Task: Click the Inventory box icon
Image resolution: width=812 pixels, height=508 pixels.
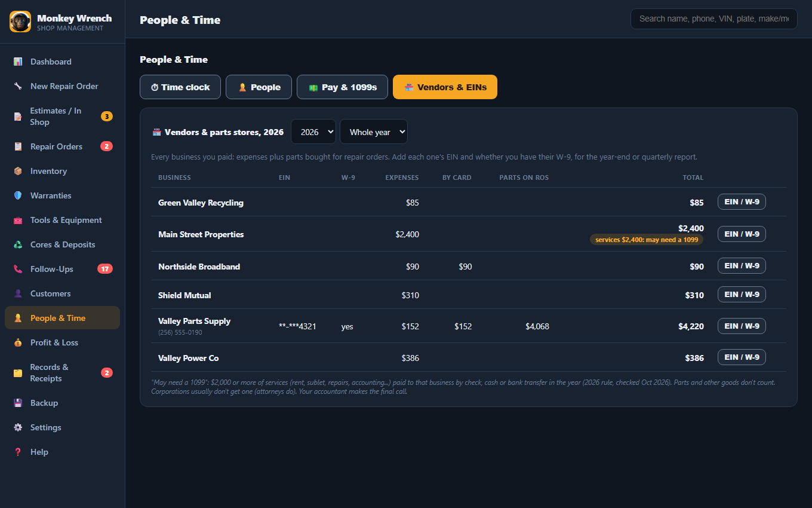Action: click(18, 171)
